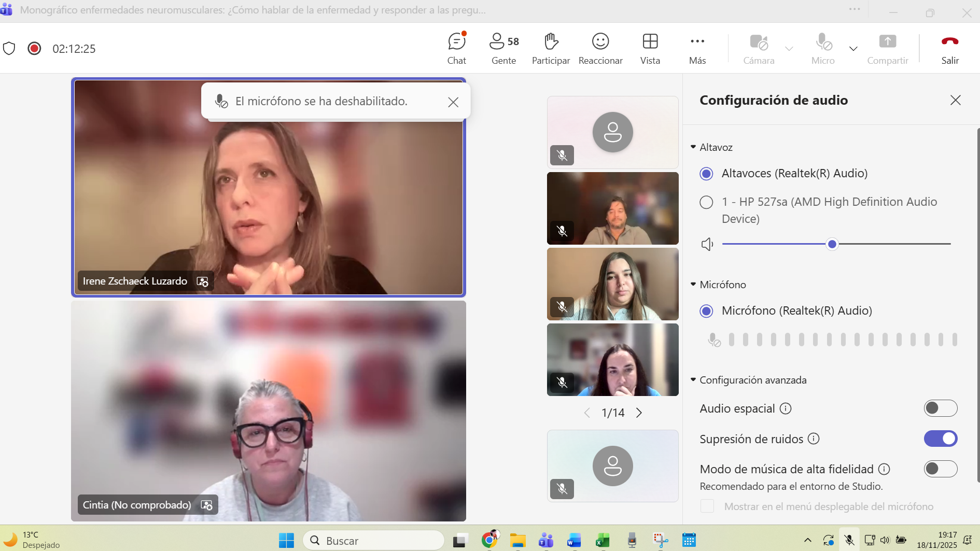Disable the Supresión de ruidos toggle

(x=940, y=439)
